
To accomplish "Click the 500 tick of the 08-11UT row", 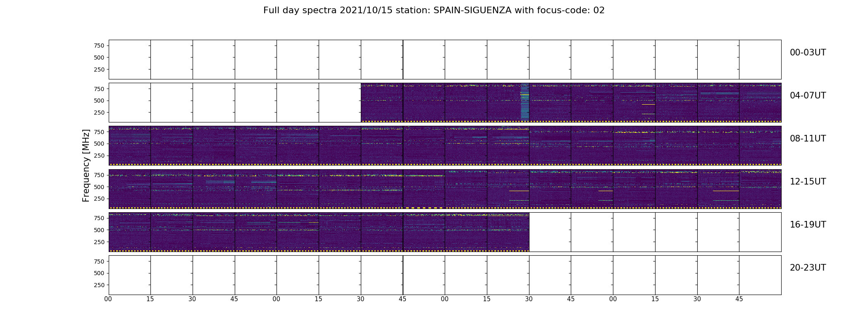I will click(99, 144).
